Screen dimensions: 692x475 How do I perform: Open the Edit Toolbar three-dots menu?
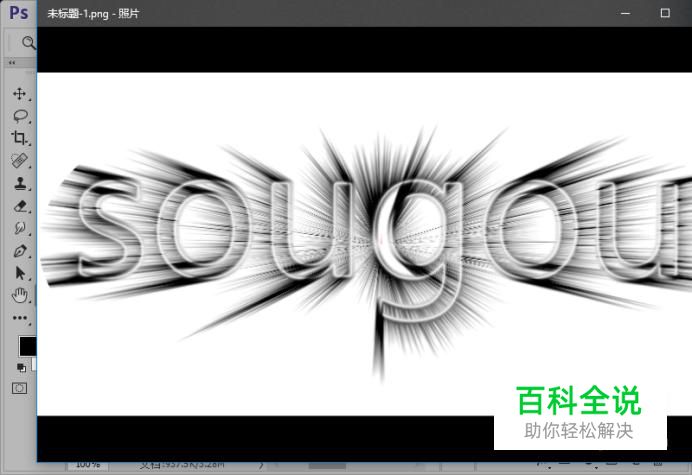(20, 317)
